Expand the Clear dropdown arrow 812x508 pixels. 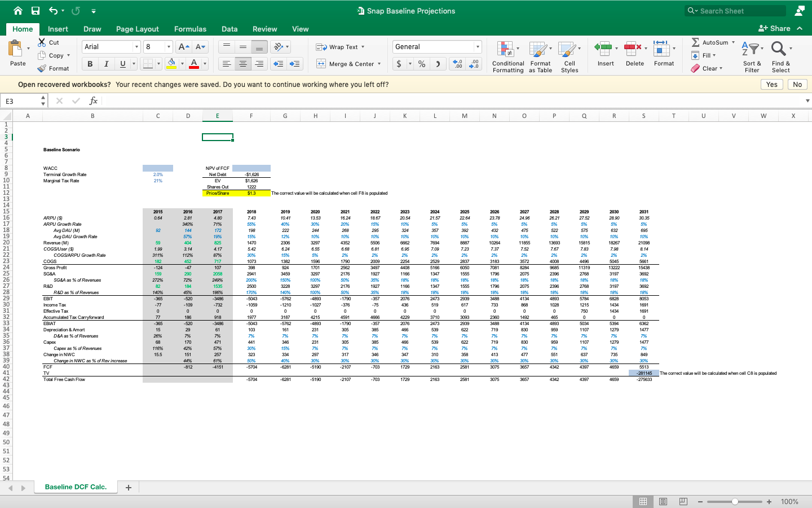click(721, 68)
